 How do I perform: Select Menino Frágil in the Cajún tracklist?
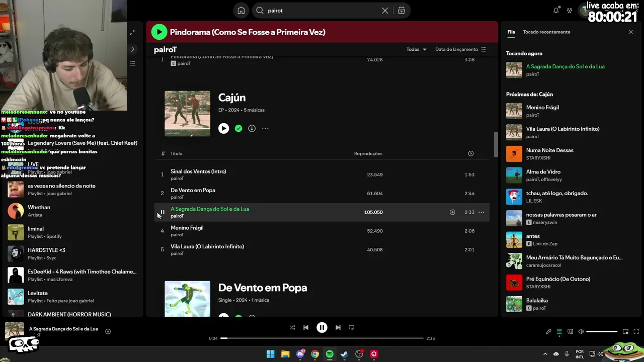321,231
